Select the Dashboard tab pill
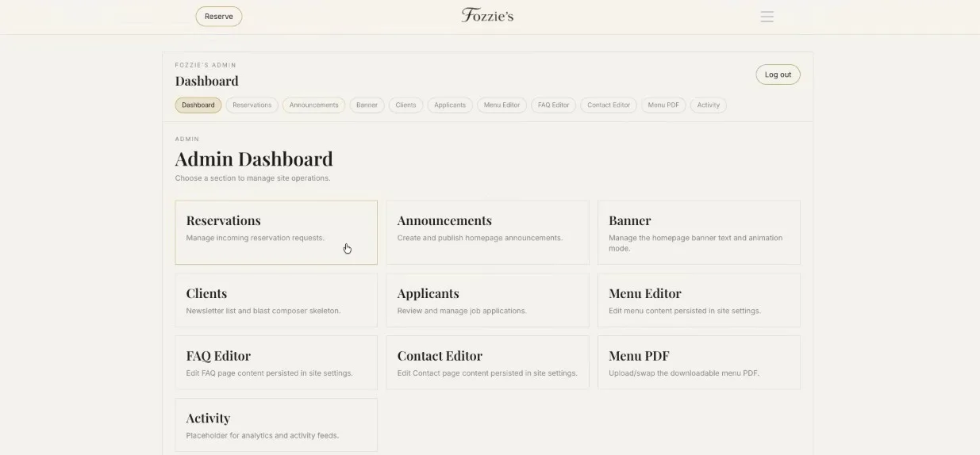This screenshot has height=455, width=980. [198, 105]
